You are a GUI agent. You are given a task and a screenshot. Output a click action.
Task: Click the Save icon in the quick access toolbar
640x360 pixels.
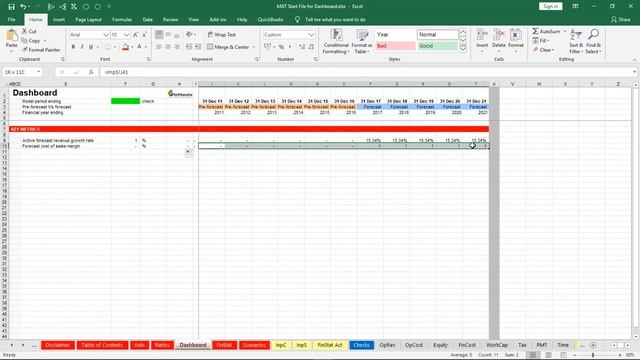click(11, 7)
